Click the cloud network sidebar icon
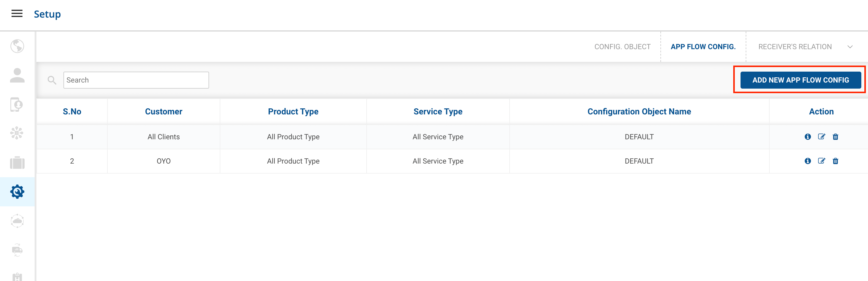This screenshot has width=868, height=281. pos(17,221)
